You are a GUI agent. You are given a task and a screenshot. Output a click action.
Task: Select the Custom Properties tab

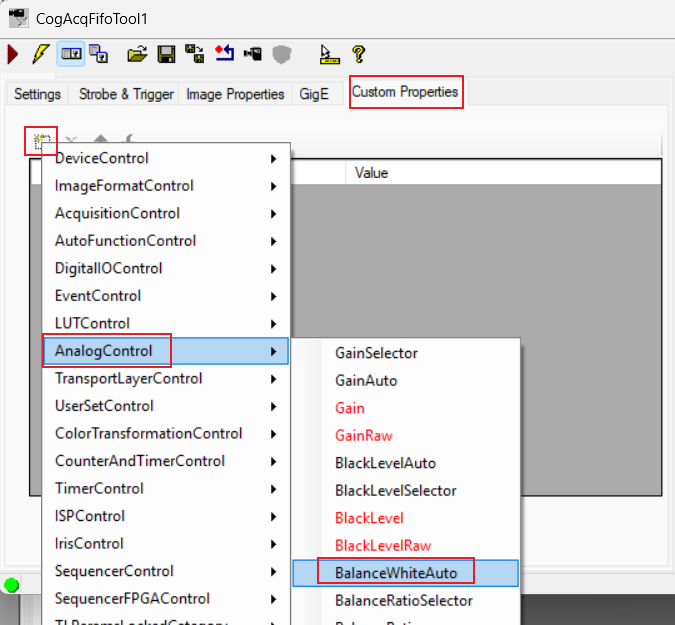coord(405,92)
